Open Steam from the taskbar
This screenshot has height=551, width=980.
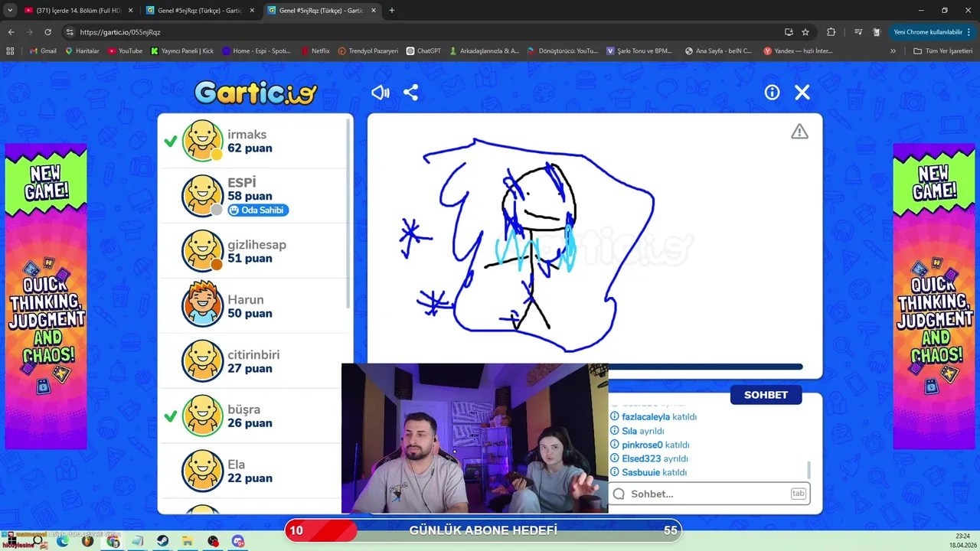(163, 541)
